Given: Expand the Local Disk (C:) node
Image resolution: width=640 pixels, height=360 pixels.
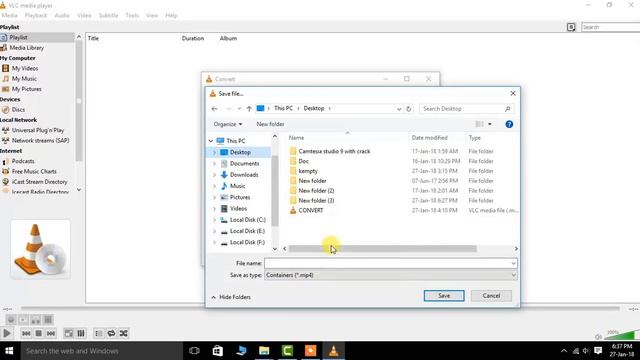Looking at the screenshot, I should point(214,220).
